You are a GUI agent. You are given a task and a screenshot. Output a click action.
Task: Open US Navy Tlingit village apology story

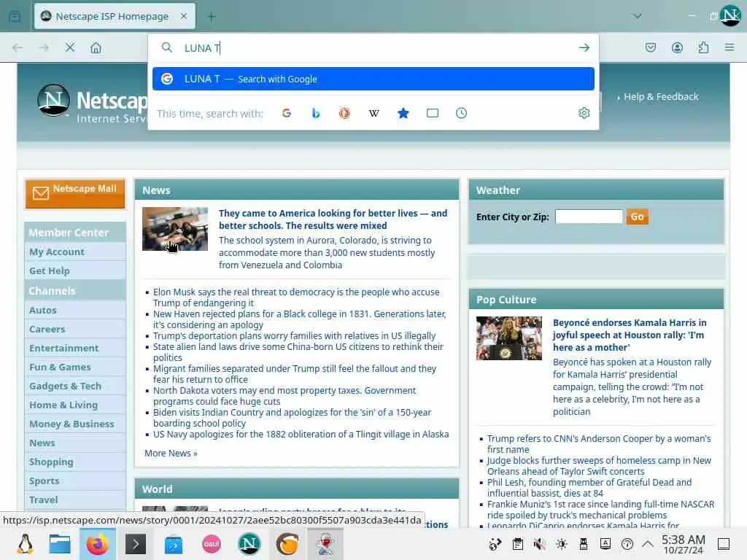click(x=301, y=435)
